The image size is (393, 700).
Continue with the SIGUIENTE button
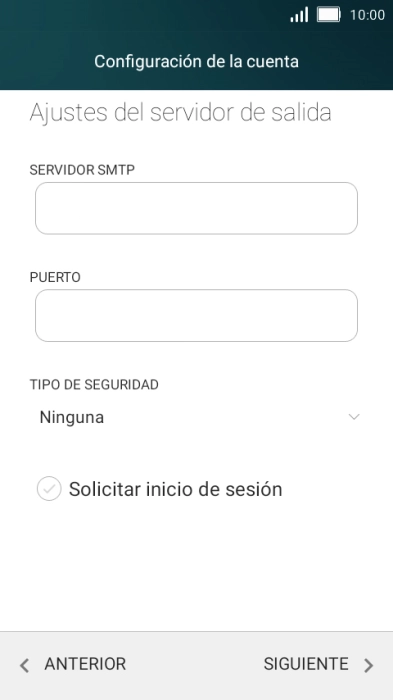point(318,664)
